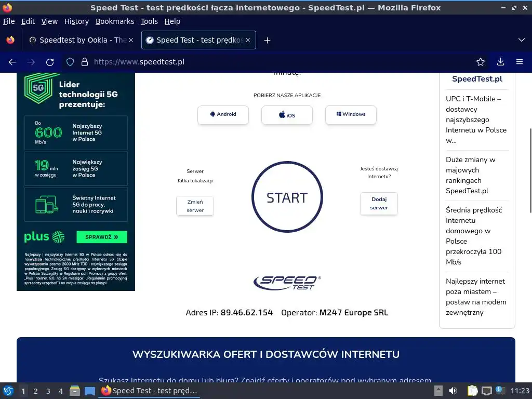Open the Tools menu

point(149,21)
